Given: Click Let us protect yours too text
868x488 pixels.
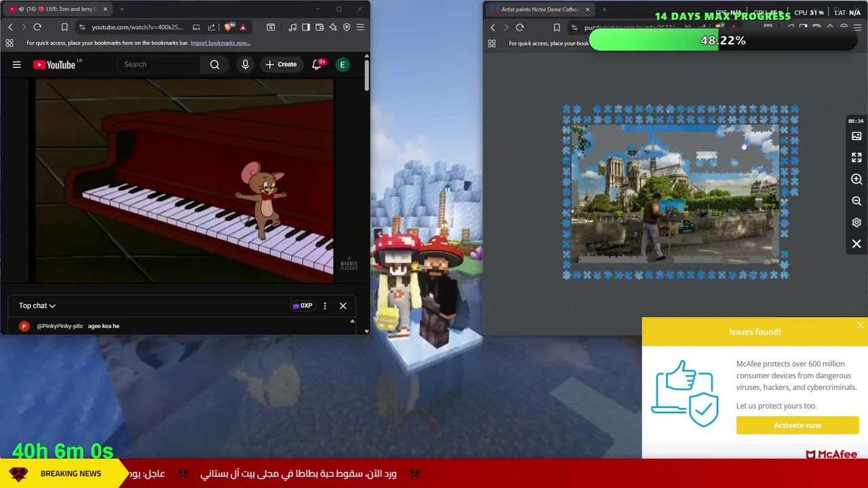Looking at the screenshot, I should (x=776, y=406).
